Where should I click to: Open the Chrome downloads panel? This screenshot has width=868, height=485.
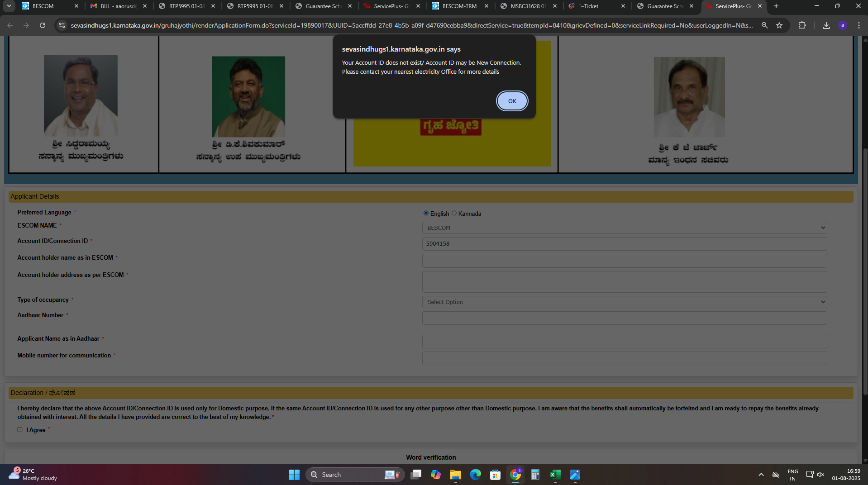point(826,25)
